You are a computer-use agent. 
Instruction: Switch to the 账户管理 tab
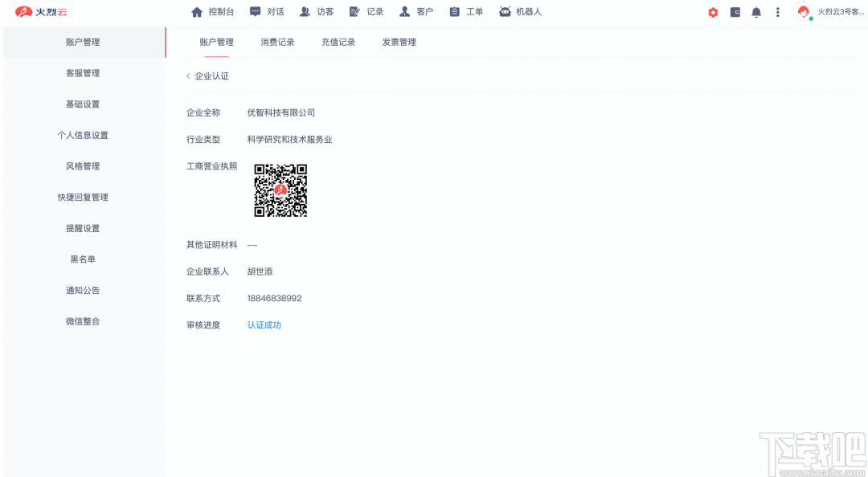pos(216,43)
